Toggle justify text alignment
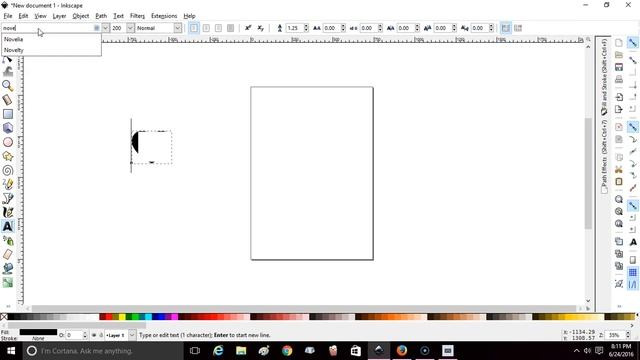The image size is (640, 360). pos(231,28)
